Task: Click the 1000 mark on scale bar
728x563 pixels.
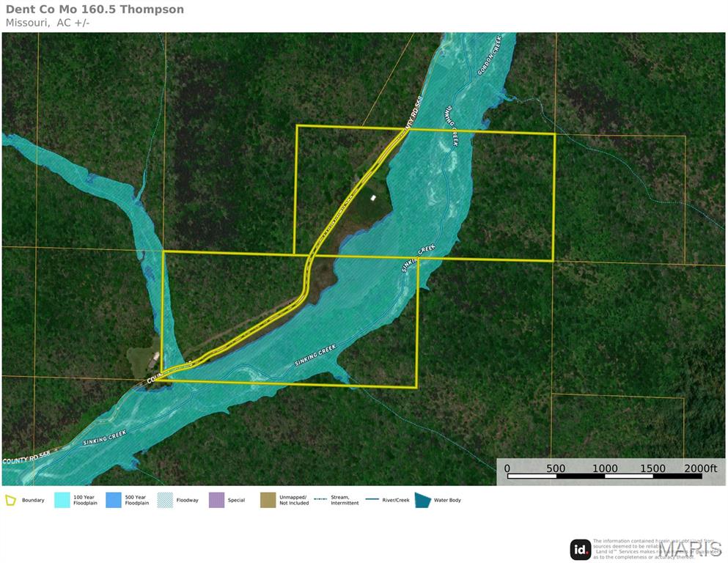Action: pos(605,468)
